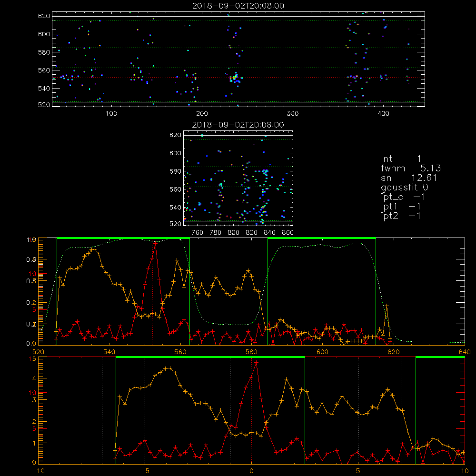Click x-axis label 800 on middle plot

[233, 233]
